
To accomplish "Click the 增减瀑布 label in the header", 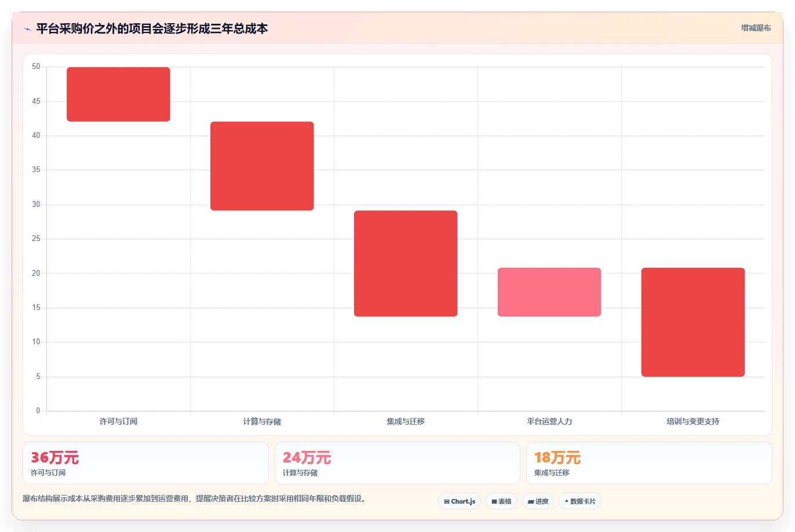I will (x=756, y=28).
